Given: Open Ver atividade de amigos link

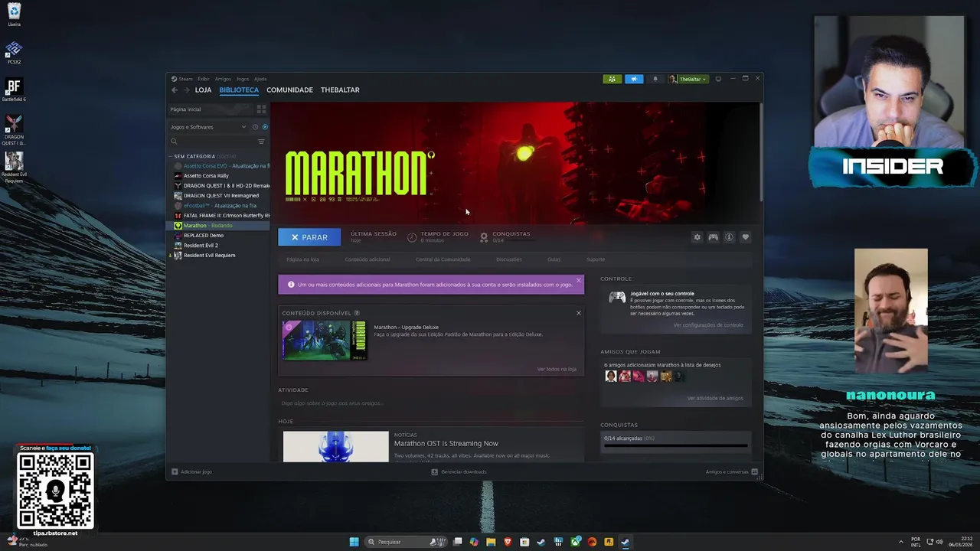Looking at the screenshot, I should pyautogui.click(x=715, y=398).
